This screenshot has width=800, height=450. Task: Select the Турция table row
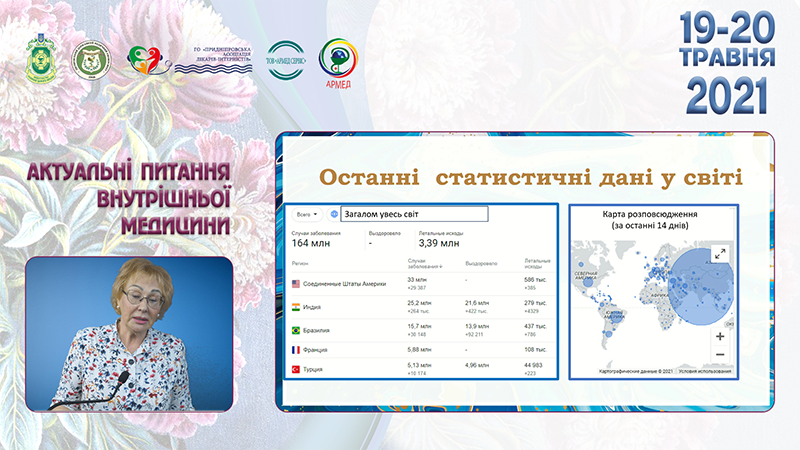pyautogui.click(x=418, y=370)
